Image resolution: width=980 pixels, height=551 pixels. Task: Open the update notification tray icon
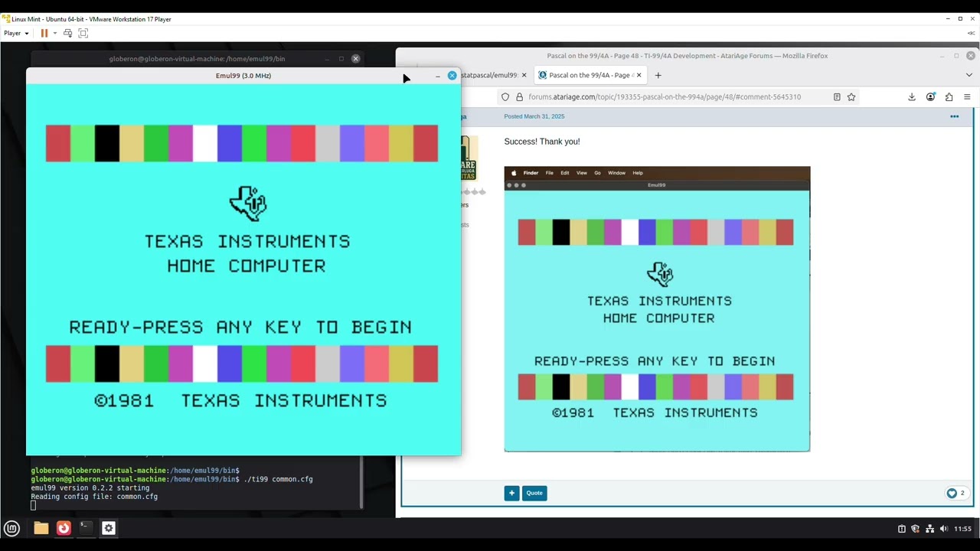[x=901, y=529]
